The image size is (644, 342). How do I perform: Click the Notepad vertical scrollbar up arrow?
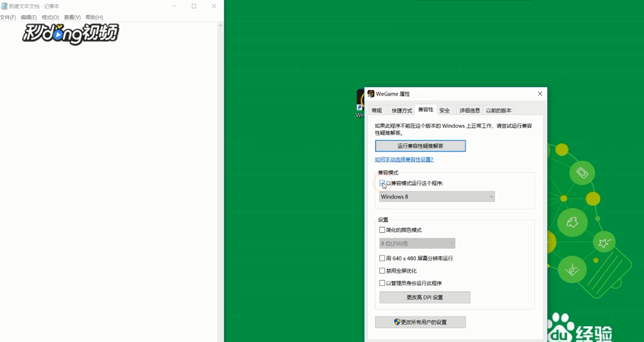coord(220,26)
